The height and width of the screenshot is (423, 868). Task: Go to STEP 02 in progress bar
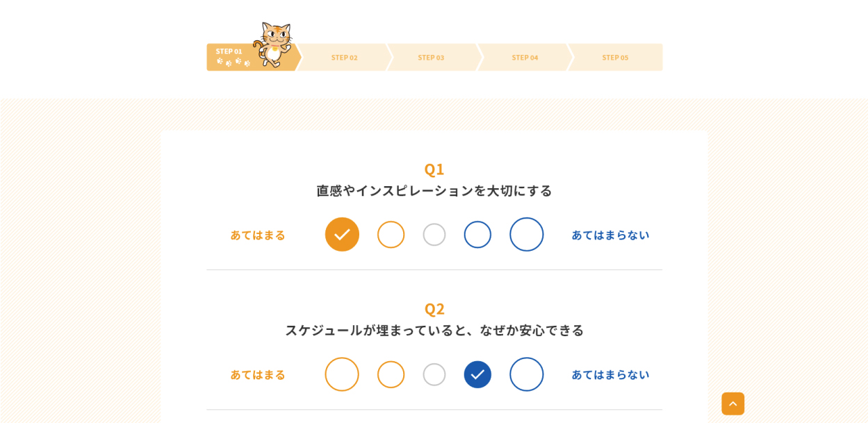(344, 57)
